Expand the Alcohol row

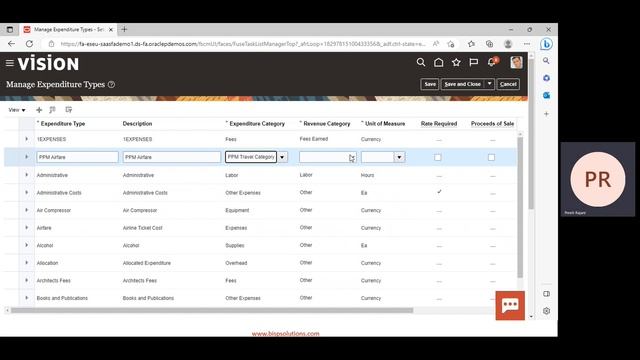(27, 245)
